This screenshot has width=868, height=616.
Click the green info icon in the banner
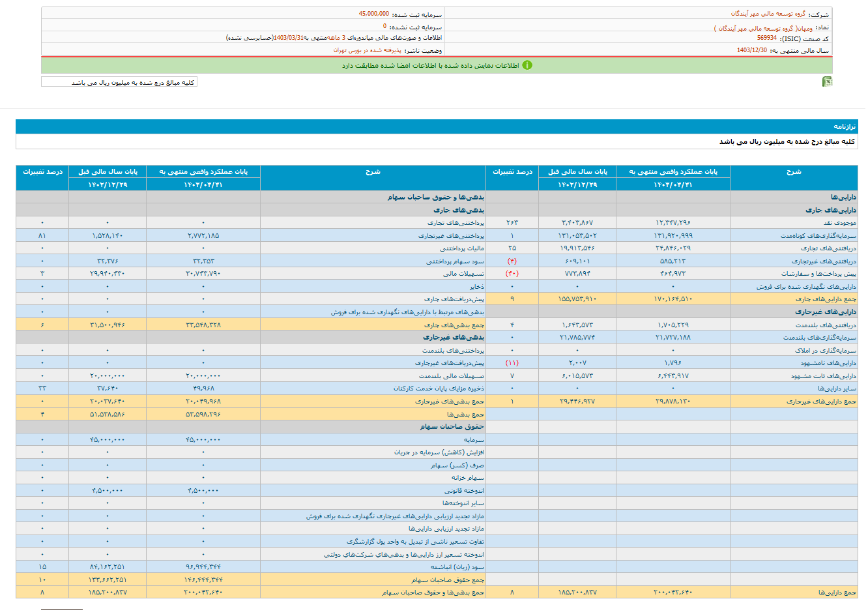[x=527, y=65]
